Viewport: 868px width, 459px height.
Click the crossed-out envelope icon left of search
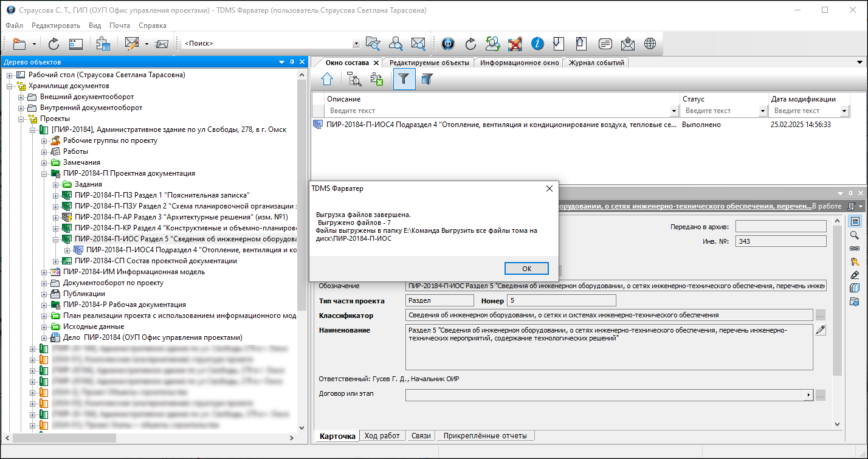point(162,44)
